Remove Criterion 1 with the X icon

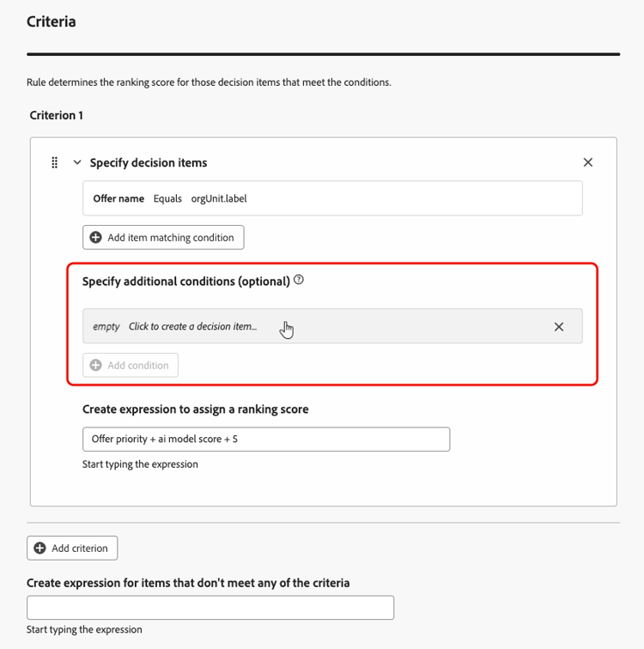tap(588, 162)
